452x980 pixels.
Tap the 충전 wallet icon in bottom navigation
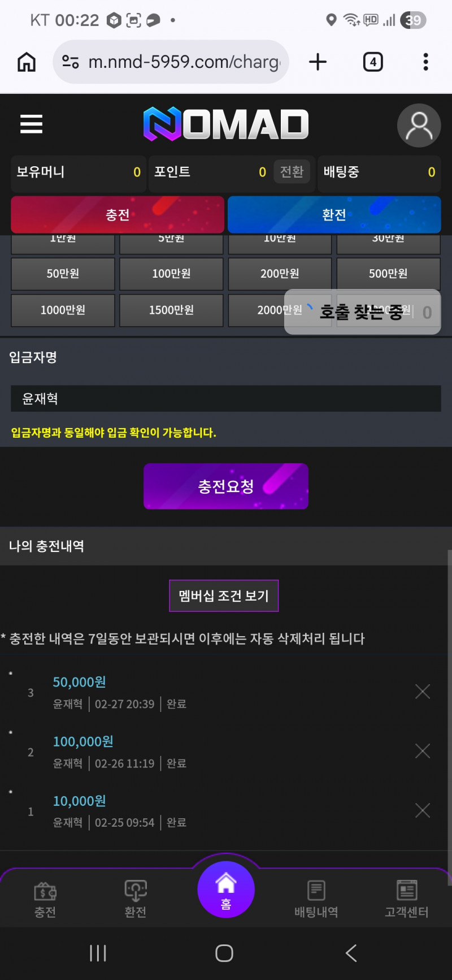coord(45,898)
